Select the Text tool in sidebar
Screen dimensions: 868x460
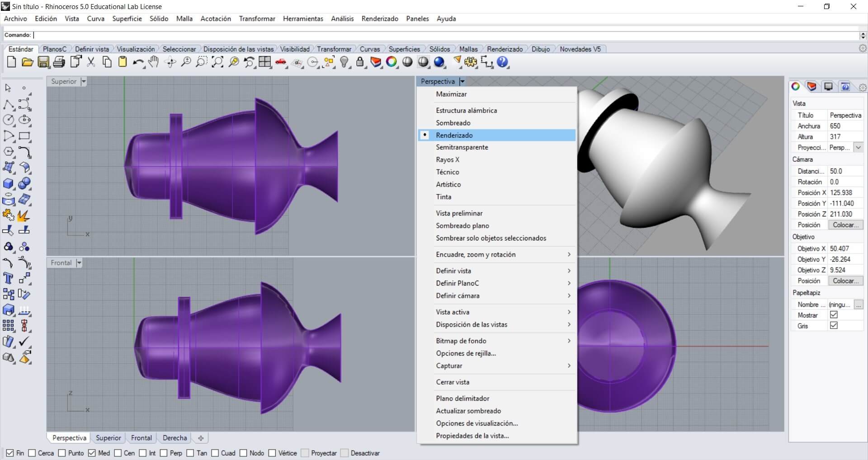coord(8,278)
